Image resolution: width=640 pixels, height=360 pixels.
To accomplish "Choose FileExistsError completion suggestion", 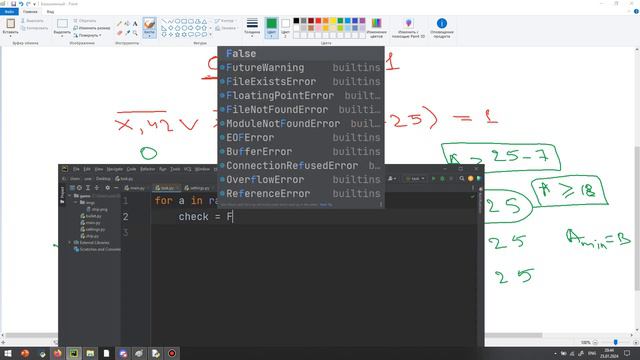I will [301, 82].
